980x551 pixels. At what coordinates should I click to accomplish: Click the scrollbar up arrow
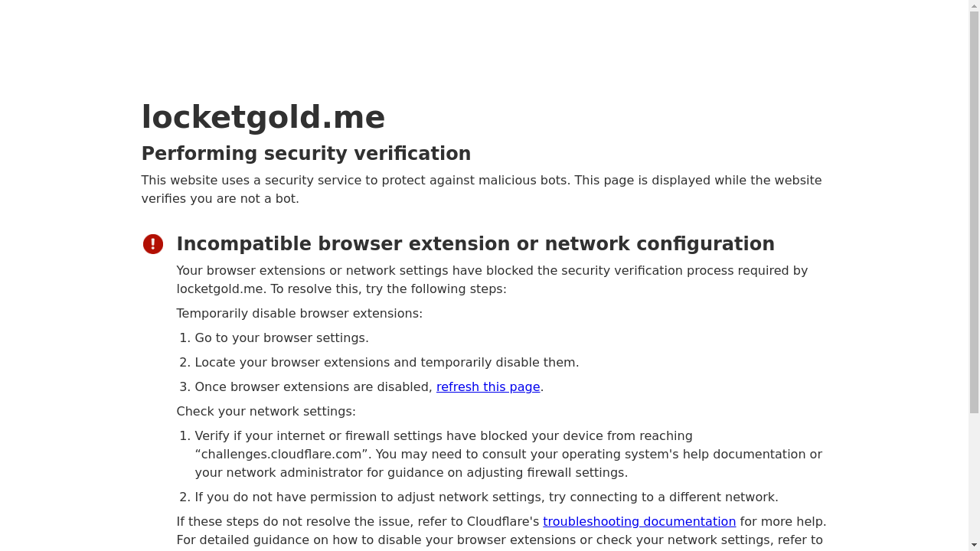tap(974, 5)
